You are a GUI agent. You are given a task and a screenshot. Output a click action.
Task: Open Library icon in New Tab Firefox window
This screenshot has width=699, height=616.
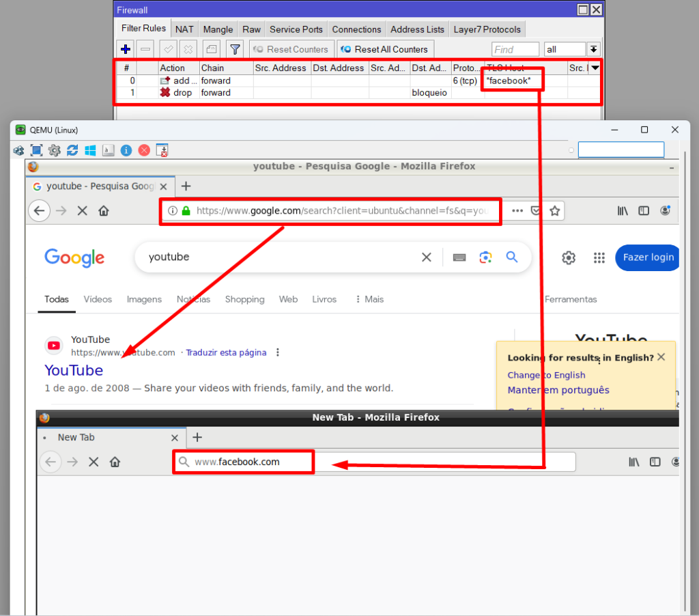point(634,462)
